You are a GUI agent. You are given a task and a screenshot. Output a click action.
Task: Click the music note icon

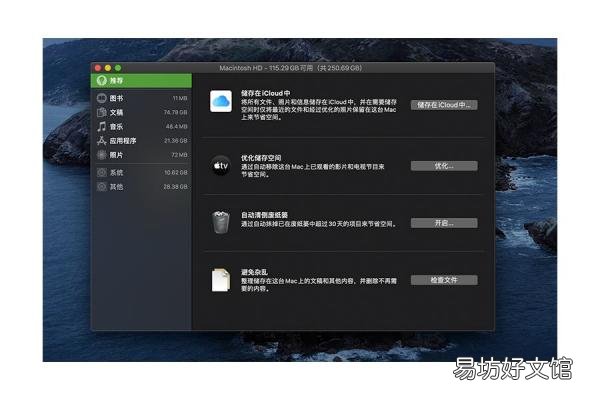[x=101, y=127]
